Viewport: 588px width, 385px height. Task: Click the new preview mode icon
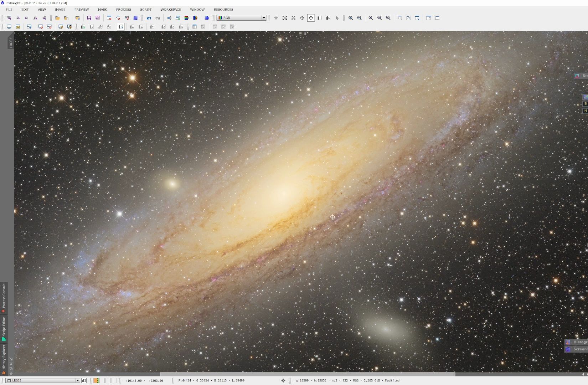(x=319, y=18)
